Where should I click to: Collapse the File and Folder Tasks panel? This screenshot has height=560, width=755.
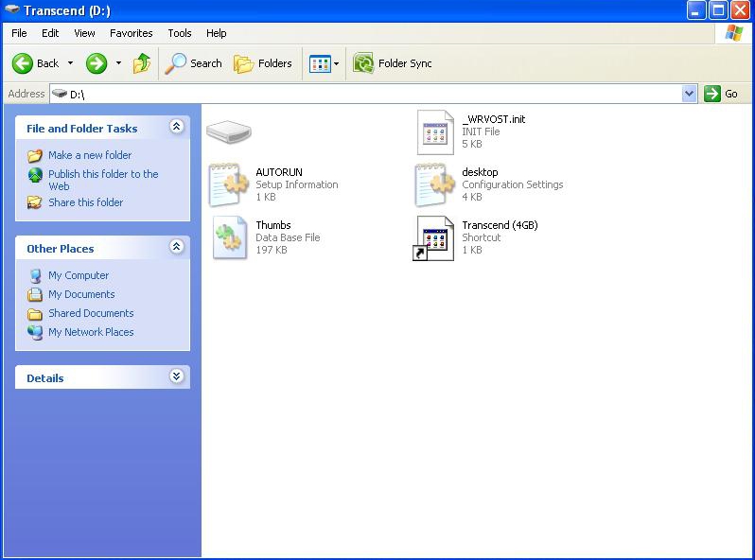pos(176,127)
